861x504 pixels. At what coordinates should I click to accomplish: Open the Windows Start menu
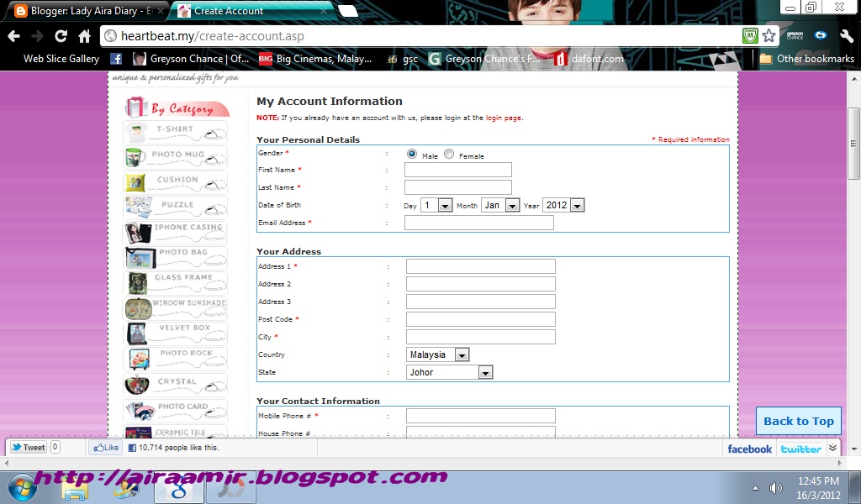[23, 488]
